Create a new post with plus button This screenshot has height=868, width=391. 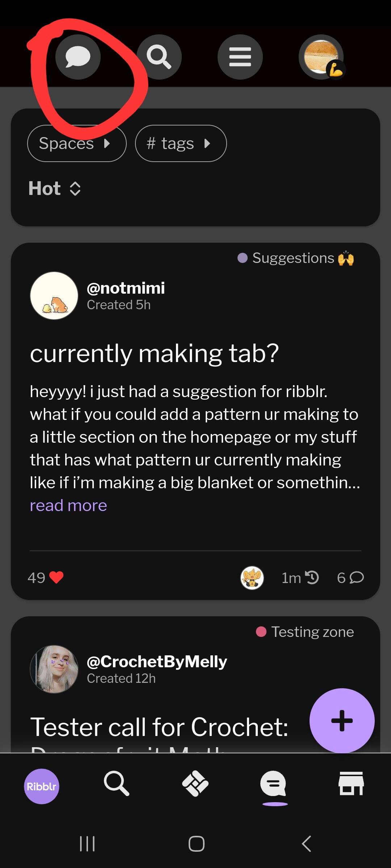click(342, 720)
